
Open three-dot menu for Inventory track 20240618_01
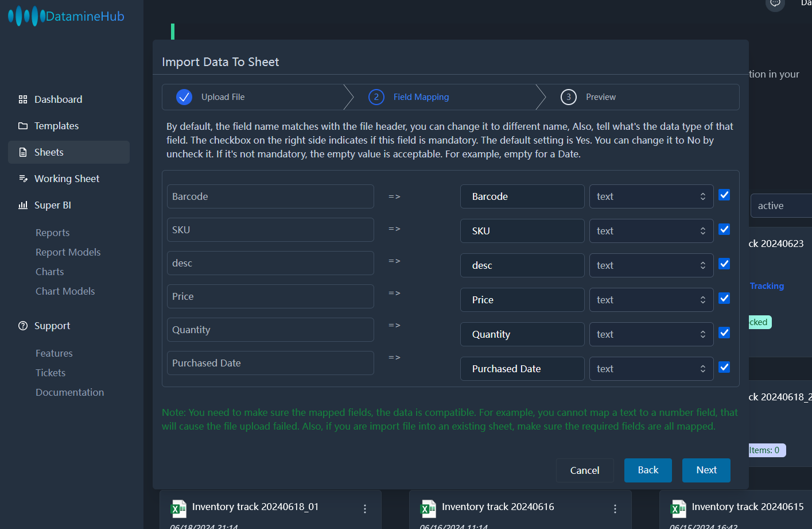pyautogui.click(x=365, y=509)
